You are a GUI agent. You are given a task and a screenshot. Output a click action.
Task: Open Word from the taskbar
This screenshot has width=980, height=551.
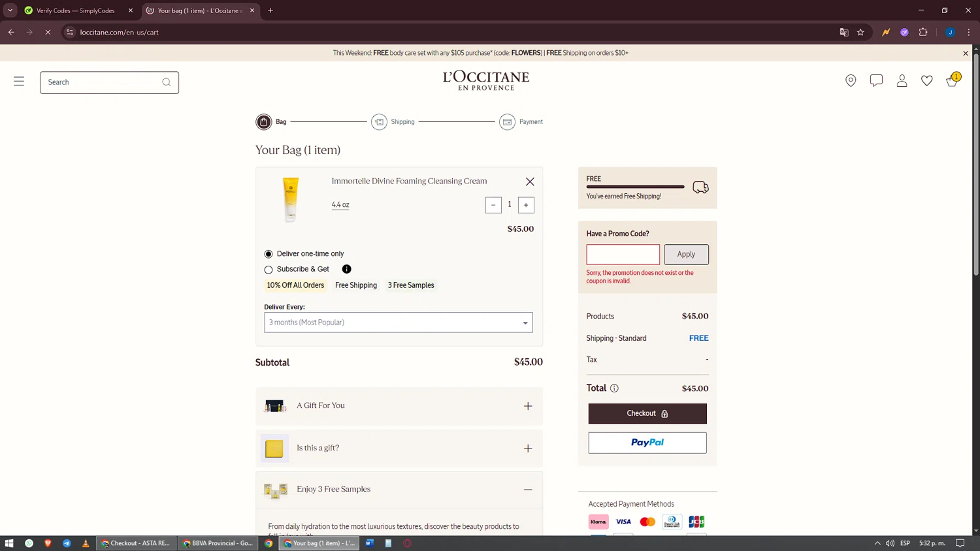click(x=369, y=543)
